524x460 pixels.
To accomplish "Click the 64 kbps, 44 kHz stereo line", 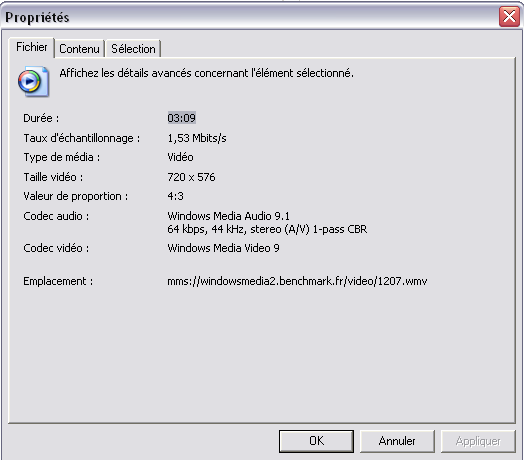I will (x=267, y=229).
